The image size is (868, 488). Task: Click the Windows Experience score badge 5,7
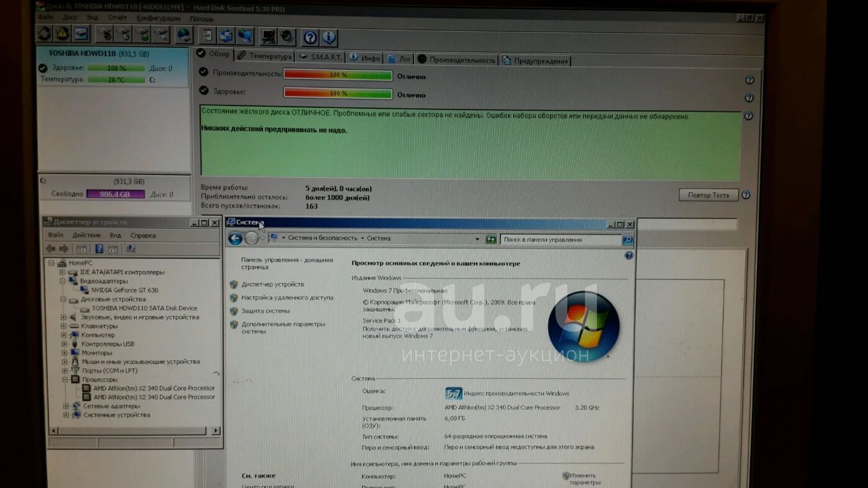pos(453,393)
